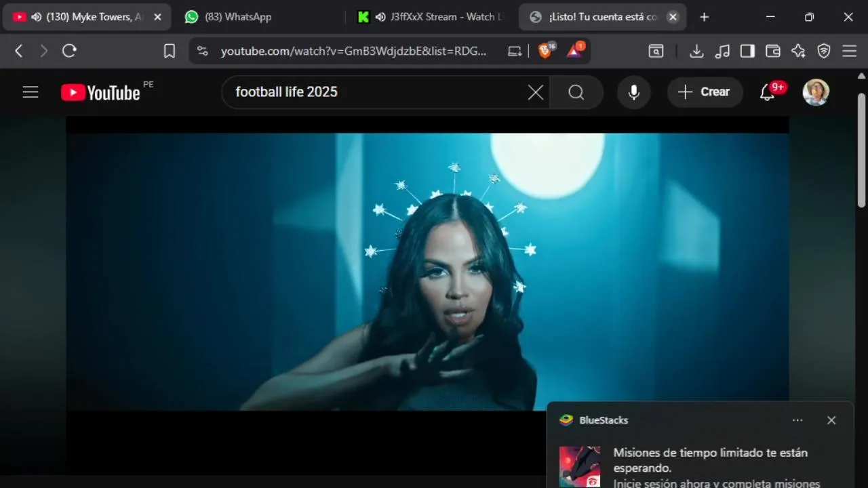Image resolution: width=868 pixels, height=488 pixels.
Task: Open the Brave Wallet icon
Action: click(x=773, y=51)
